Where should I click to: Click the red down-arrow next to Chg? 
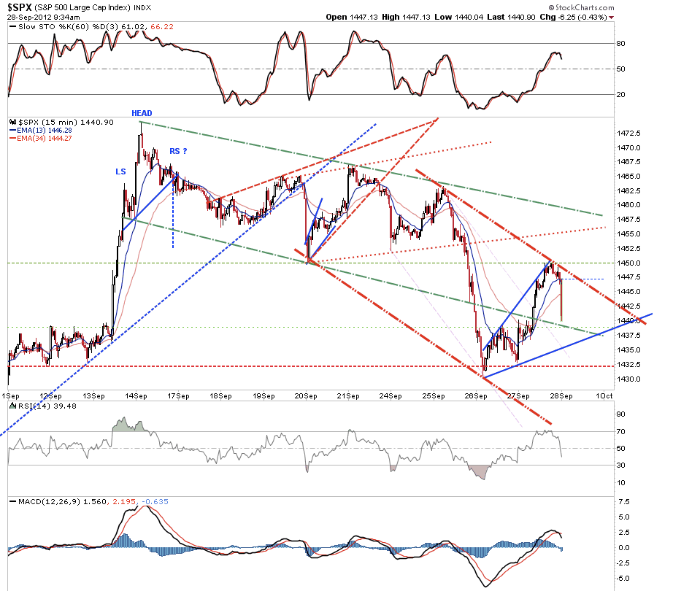[611, 18]
